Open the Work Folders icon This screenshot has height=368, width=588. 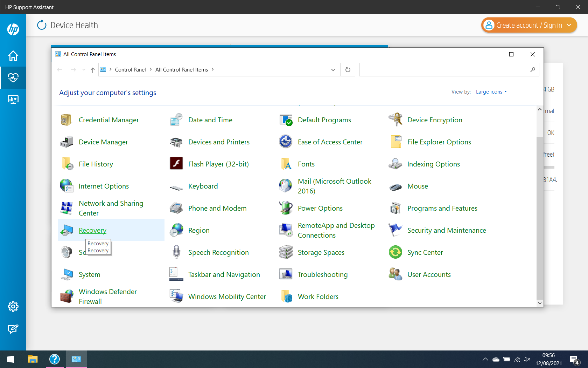pyautogui.click(x=286, y=297)
